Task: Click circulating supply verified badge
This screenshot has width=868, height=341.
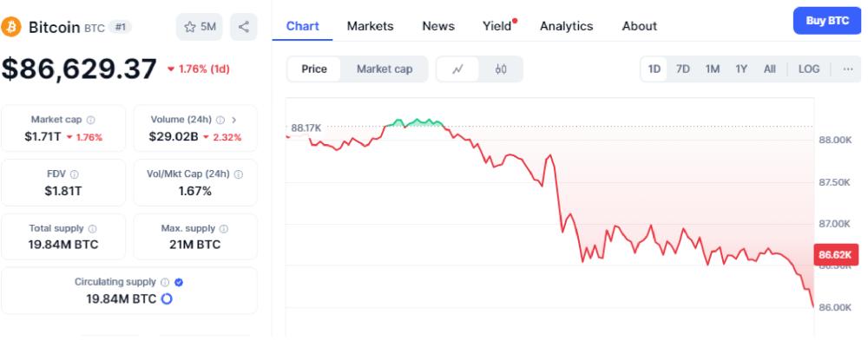Action: 178,282
